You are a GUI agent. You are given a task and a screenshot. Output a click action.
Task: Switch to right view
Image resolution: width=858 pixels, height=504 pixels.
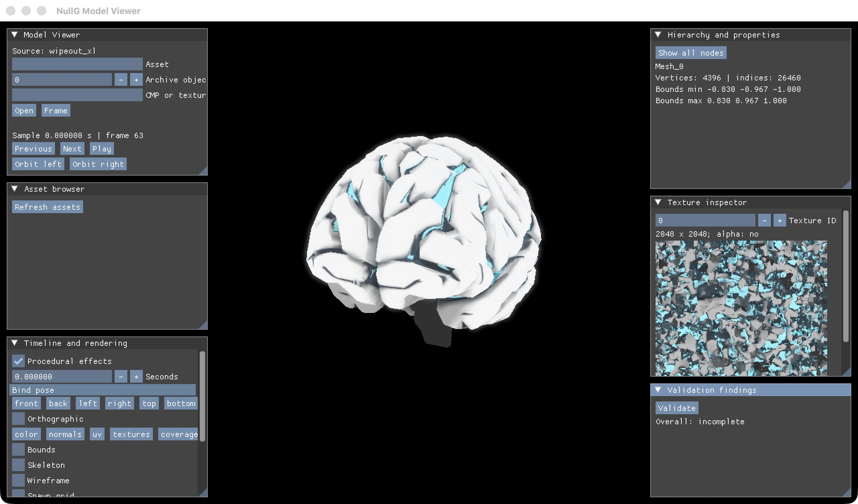[x=120, y=403]
